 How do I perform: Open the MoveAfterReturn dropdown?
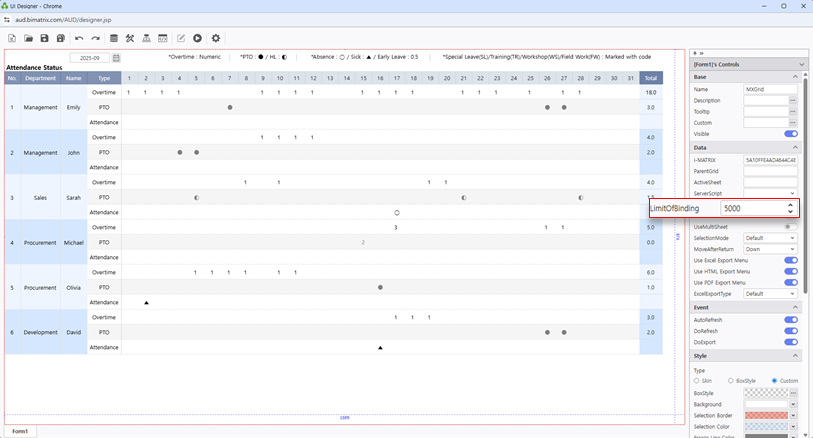(x=770, y=249)
